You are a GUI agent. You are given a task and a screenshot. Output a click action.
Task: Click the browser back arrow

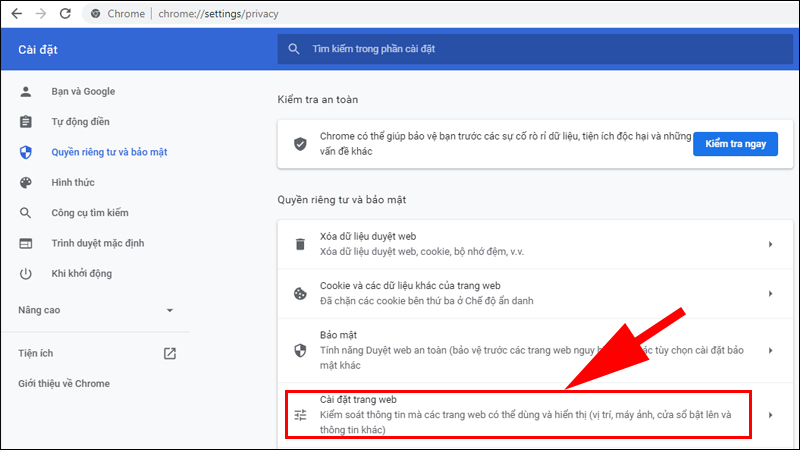pos(16,14)
